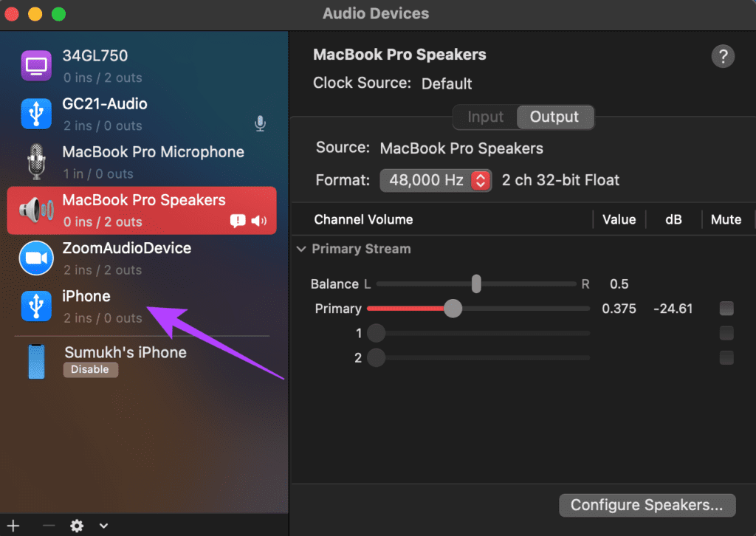756x536 pixels.
Task: Click the Value column header
Action: (619, 220)
